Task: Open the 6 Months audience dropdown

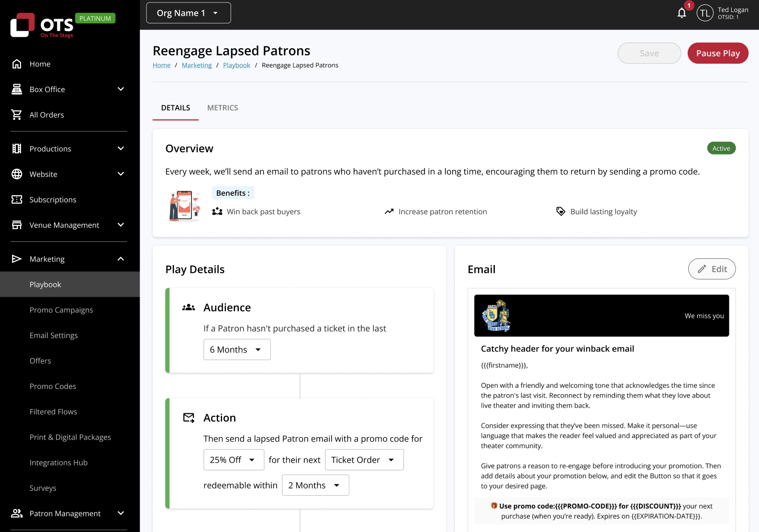Action: click(x=237, y=349)
